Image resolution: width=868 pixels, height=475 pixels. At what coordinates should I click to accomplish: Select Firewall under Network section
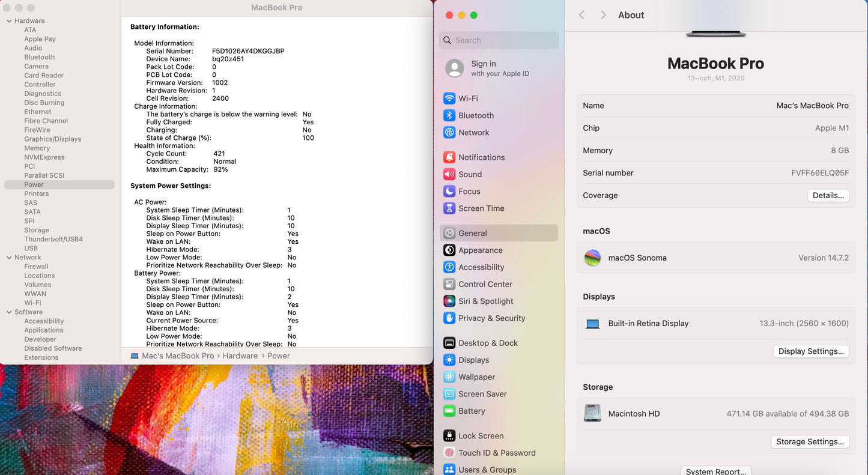click(x=36, y=267)
